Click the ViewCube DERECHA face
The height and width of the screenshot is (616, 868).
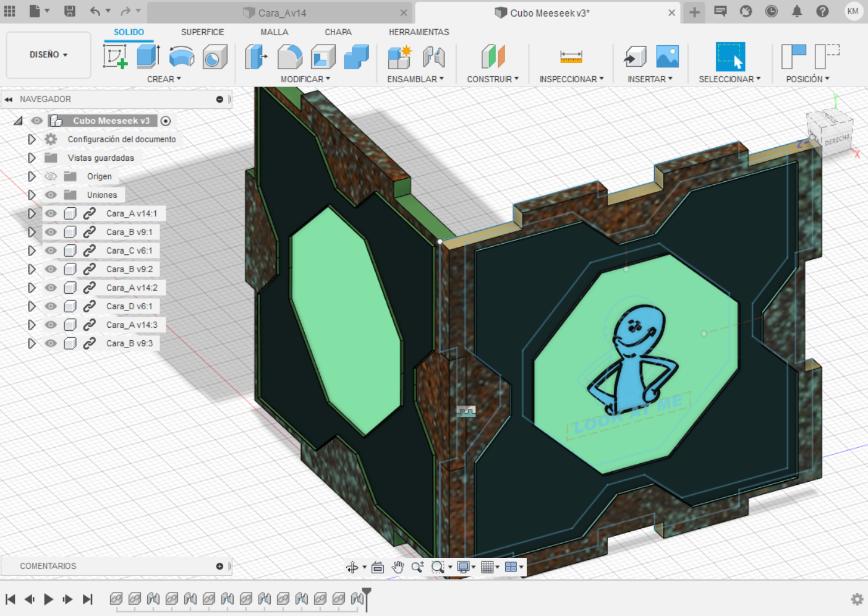pyautogui.click(x=837, y=140)
